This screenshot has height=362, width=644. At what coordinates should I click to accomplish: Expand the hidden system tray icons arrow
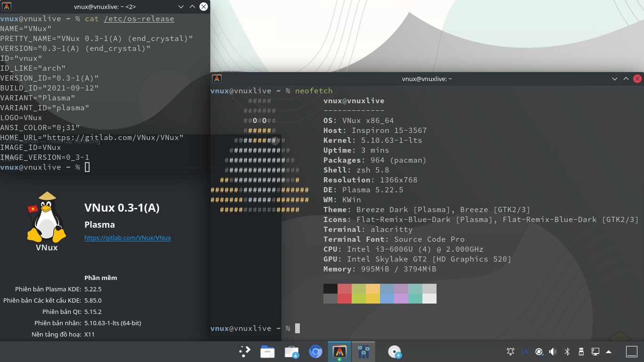609,352
